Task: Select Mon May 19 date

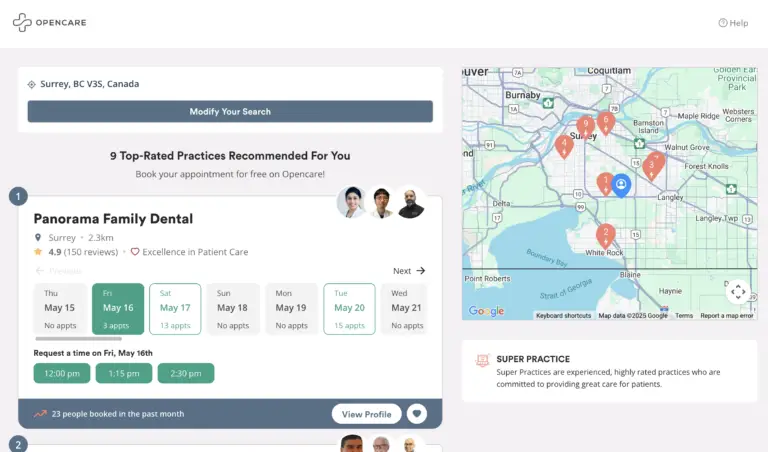Action: click(x=291, y=309)
